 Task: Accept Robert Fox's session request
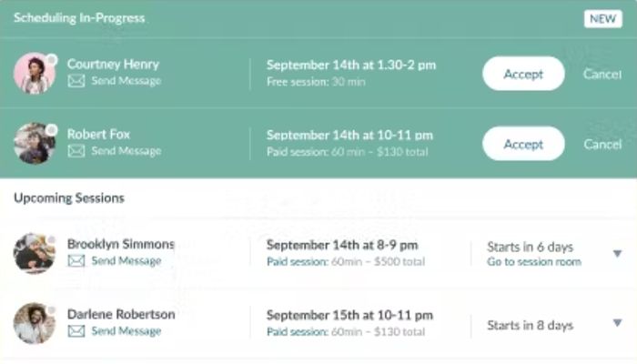pos(523,144)
